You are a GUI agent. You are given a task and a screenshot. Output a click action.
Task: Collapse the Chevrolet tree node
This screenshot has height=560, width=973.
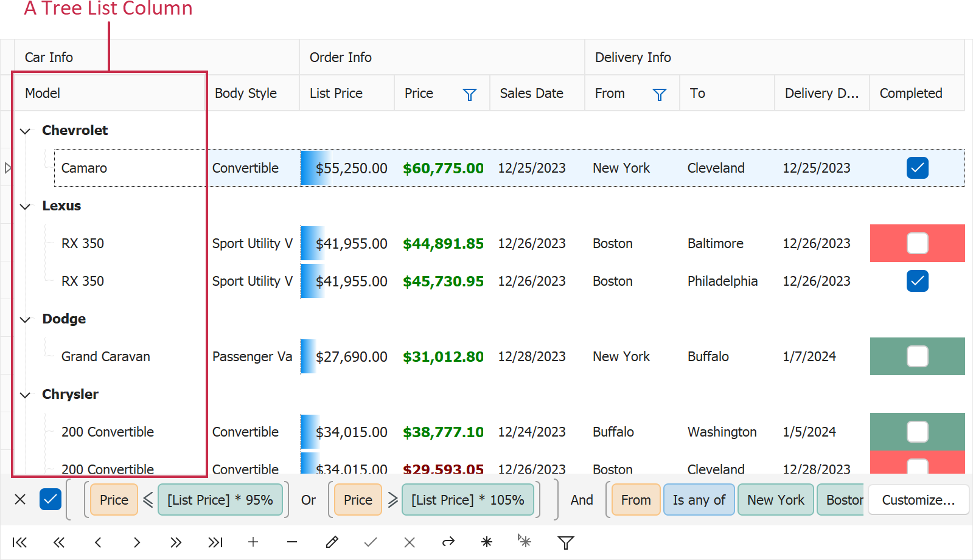[x=25, y=131]
